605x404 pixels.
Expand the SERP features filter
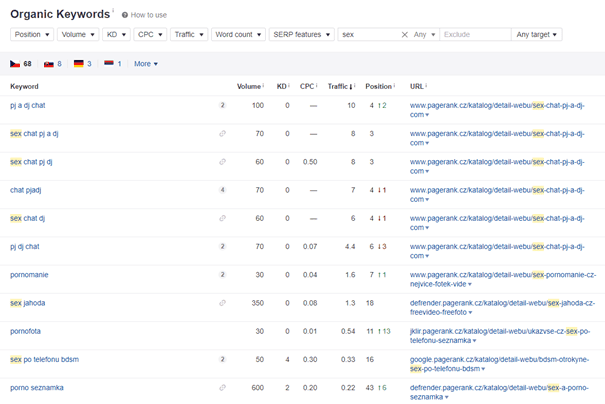301,34
